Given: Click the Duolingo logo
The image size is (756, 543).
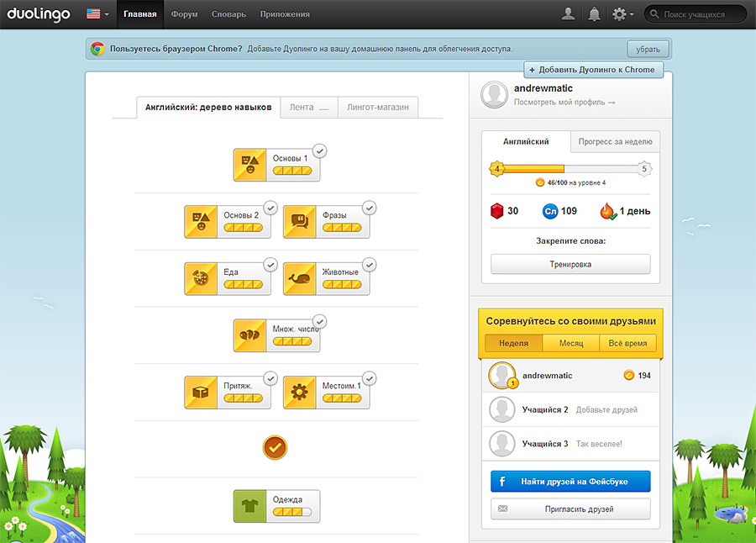Looking at the screenshot, I should pos(39,14).
